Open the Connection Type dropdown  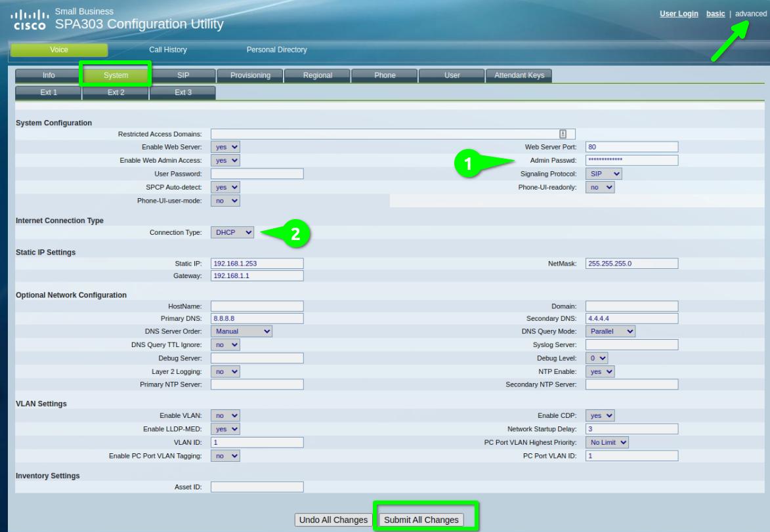pos(234,232)
